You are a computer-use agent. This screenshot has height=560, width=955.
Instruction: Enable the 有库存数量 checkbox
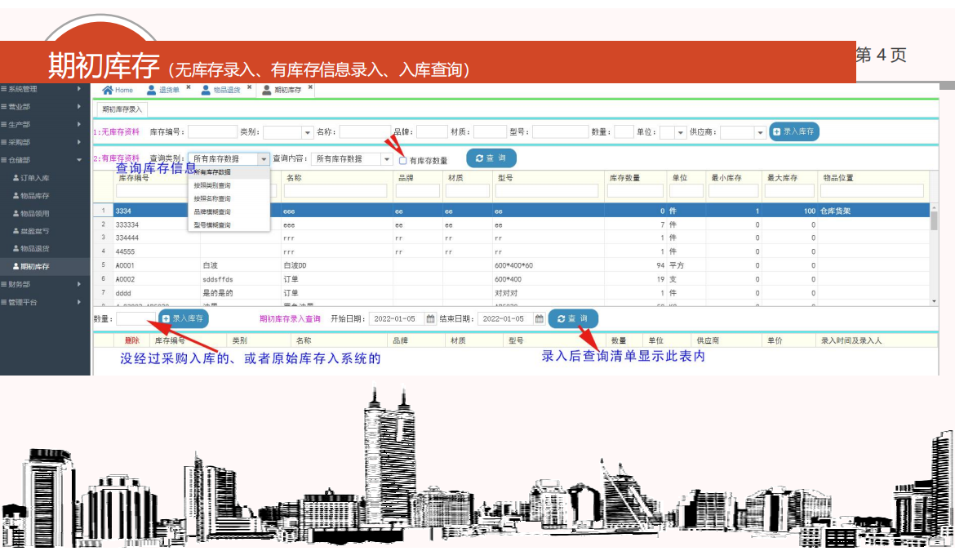[402, 161]
